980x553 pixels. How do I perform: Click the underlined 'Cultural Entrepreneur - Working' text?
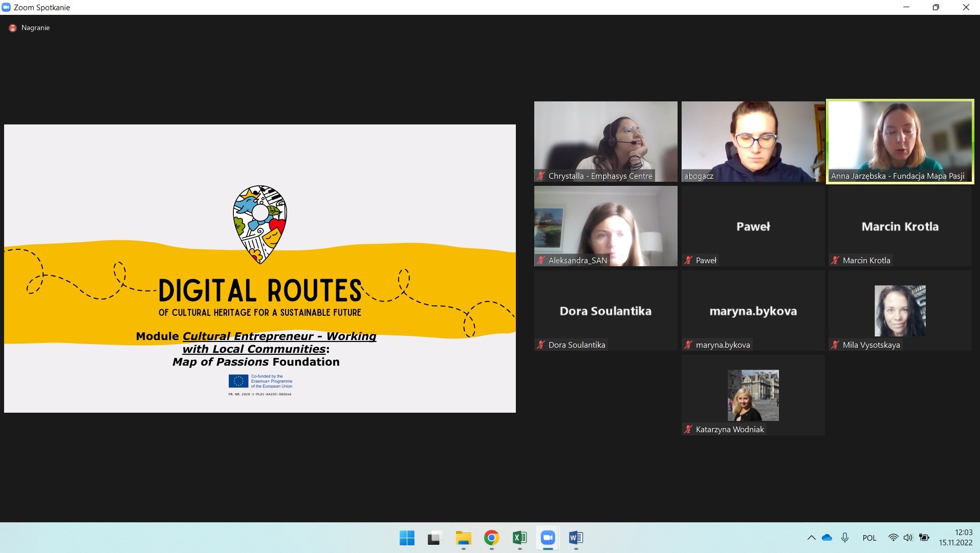coord(279,336)
